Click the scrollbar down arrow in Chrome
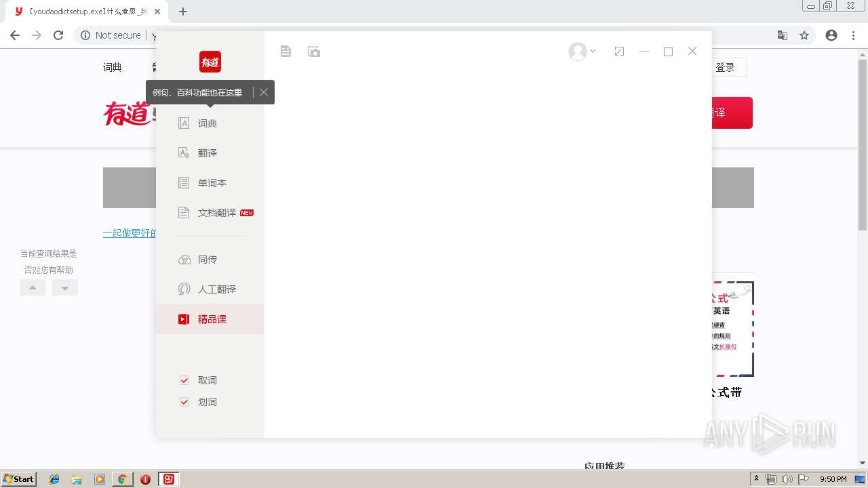 [x=863, y=464]
